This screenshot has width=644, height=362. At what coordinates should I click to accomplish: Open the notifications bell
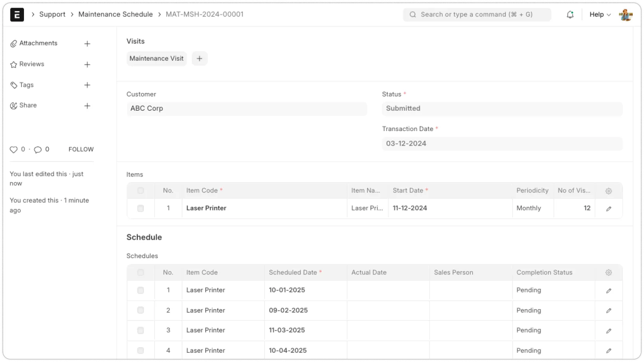pos(570,15)
